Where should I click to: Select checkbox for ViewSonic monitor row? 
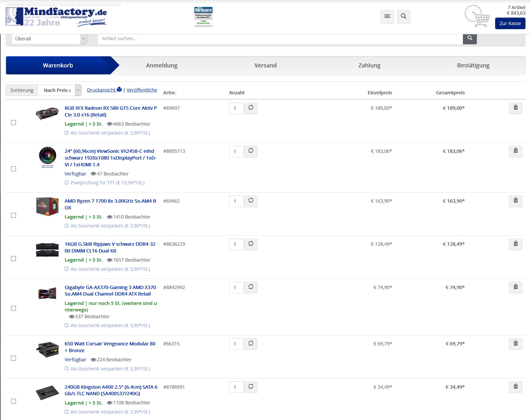tap(13, 169)
